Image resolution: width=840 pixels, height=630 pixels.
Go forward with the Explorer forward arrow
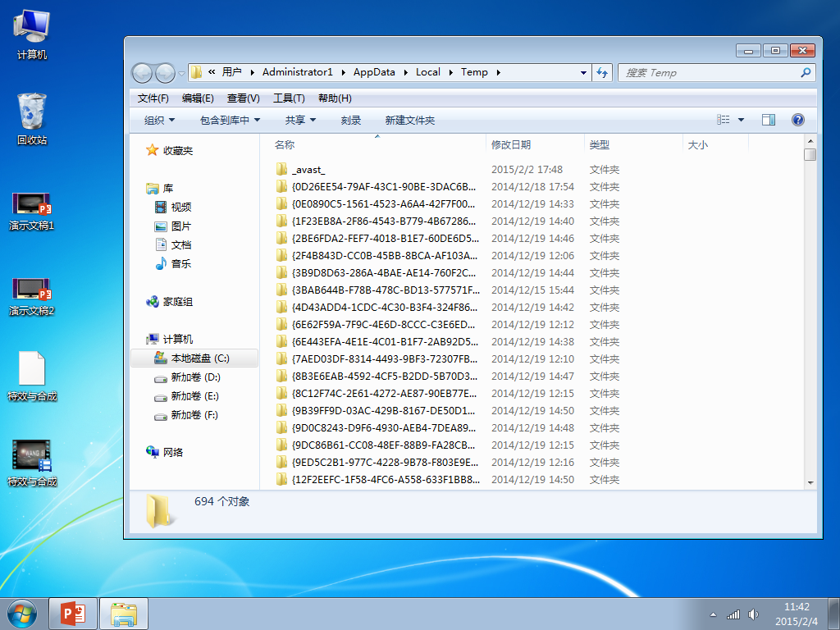165,73
